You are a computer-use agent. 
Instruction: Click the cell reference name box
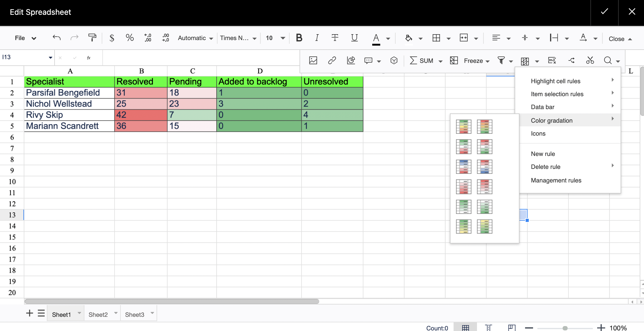25,57
